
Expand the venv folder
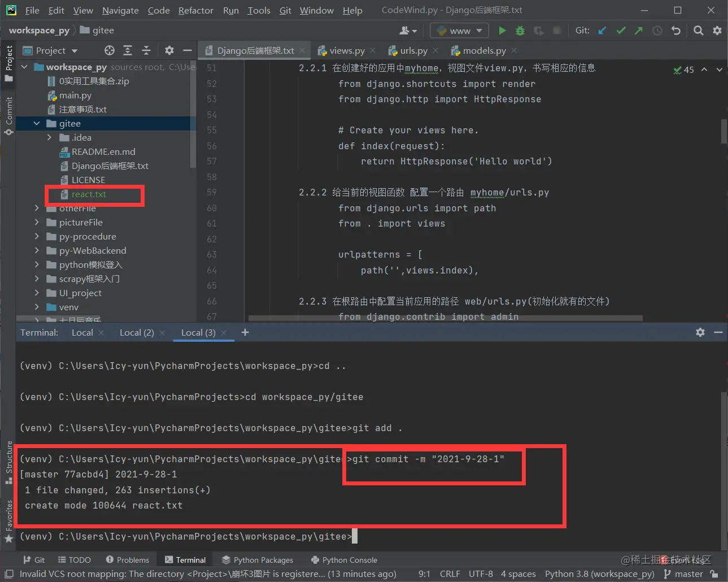pyautogui.click(x=37, y=307)
